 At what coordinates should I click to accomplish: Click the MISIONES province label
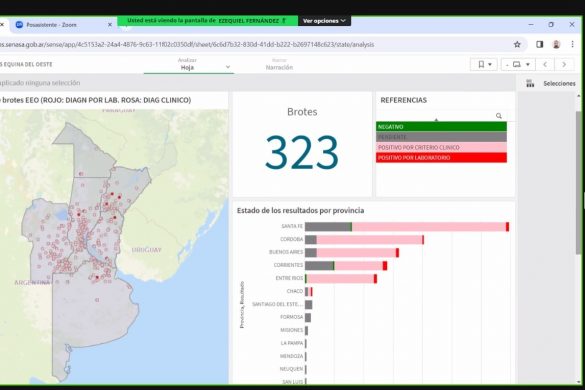(292, 330)
